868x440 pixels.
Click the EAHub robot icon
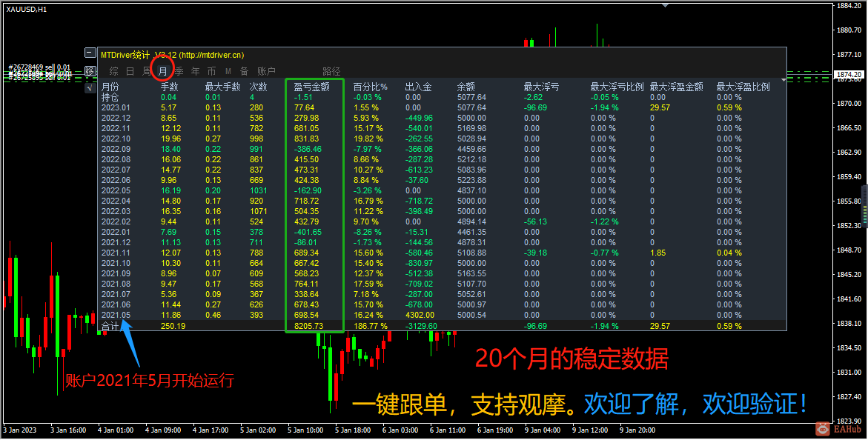pos(823,428)
